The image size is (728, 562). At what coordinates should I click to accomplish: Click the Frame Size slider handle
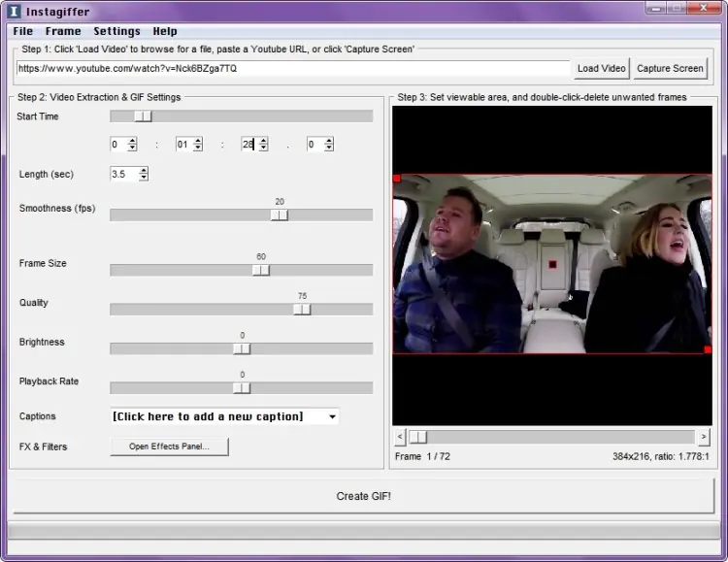(x=261, y=270)
